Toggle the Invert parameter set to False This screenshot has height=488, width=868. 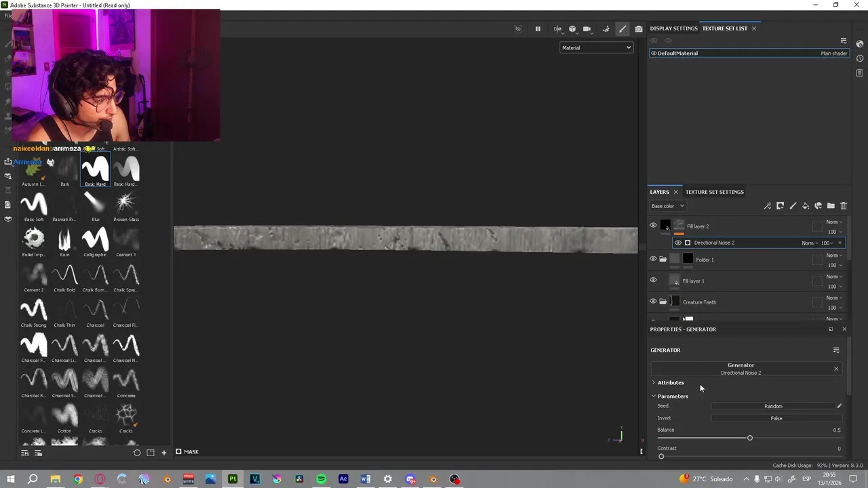[x=776, y=418]
